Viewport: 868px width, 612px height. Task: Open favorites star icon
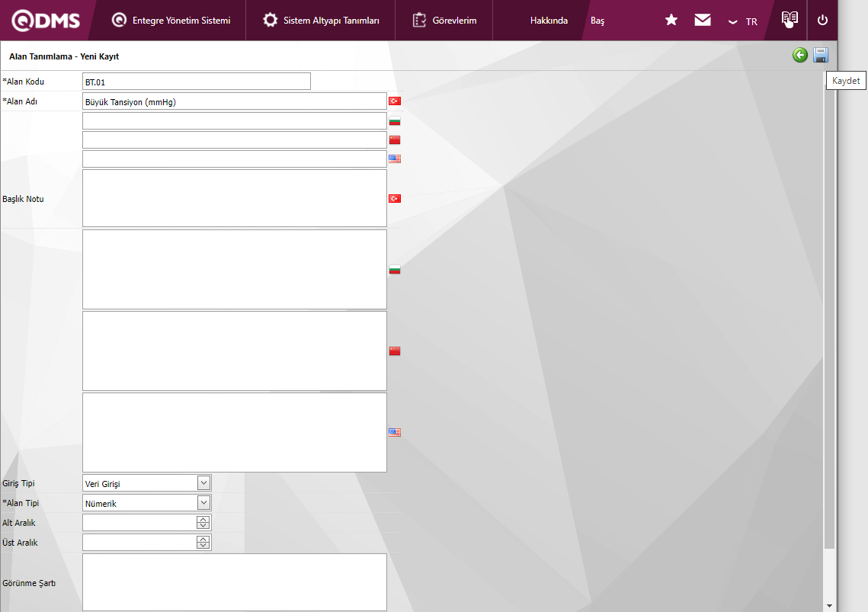point(671,20)
